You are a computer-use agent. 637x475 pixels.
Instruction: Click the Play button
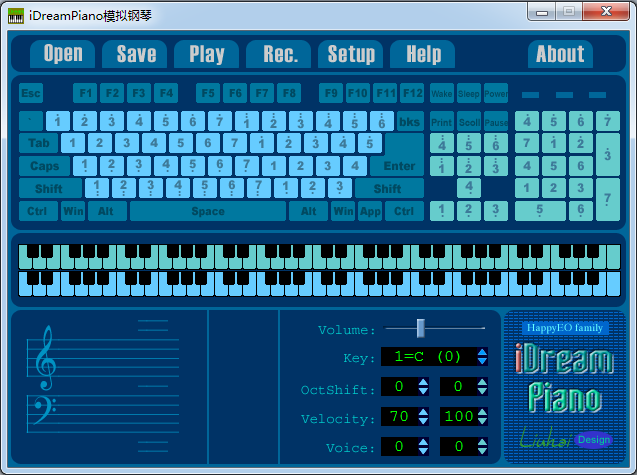tap(207, 54)
